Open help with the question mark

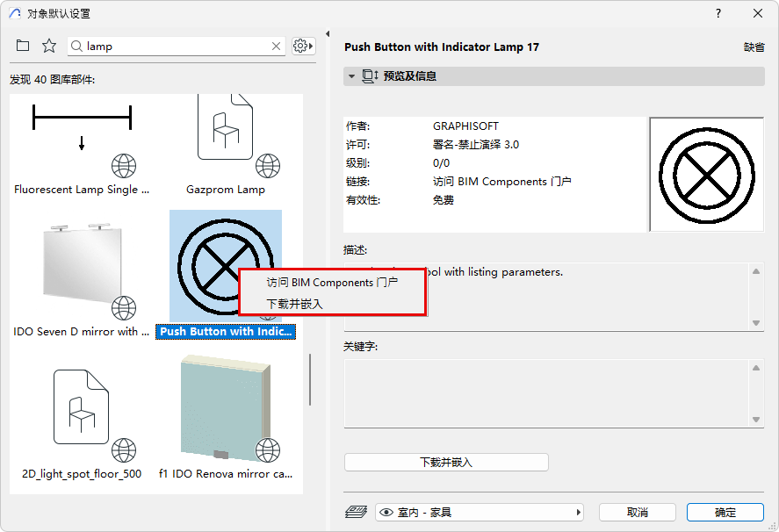pyautogui.click(x=718, y=13)
